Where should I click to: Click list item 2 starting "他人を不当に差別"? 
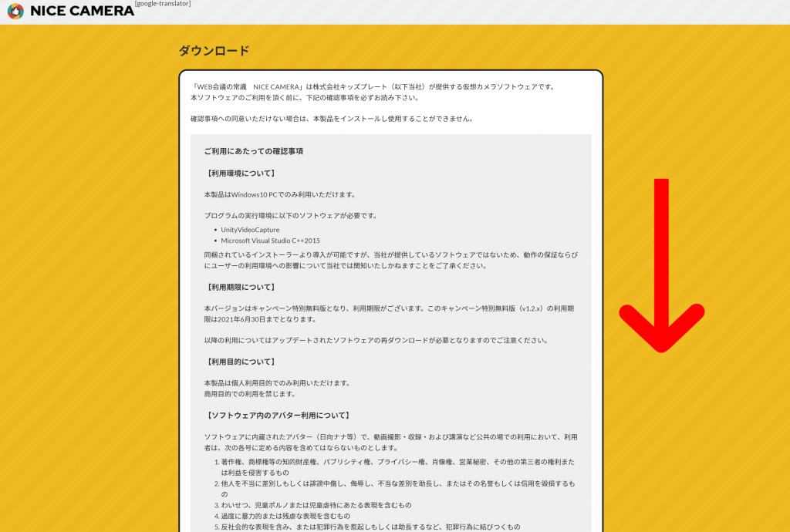coord(397,489)
